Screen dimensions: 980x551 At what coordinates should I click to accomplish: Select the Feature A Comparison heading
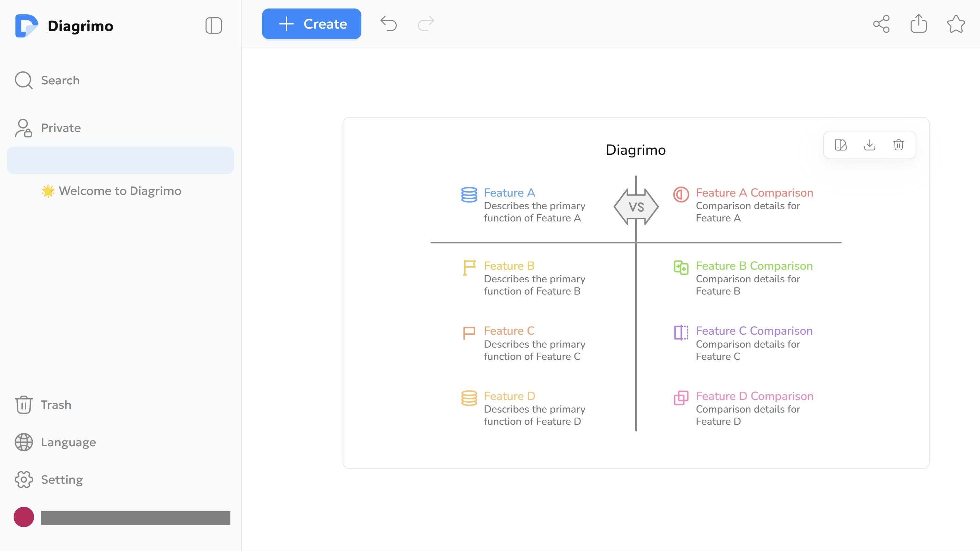click(x=754, y=193)
